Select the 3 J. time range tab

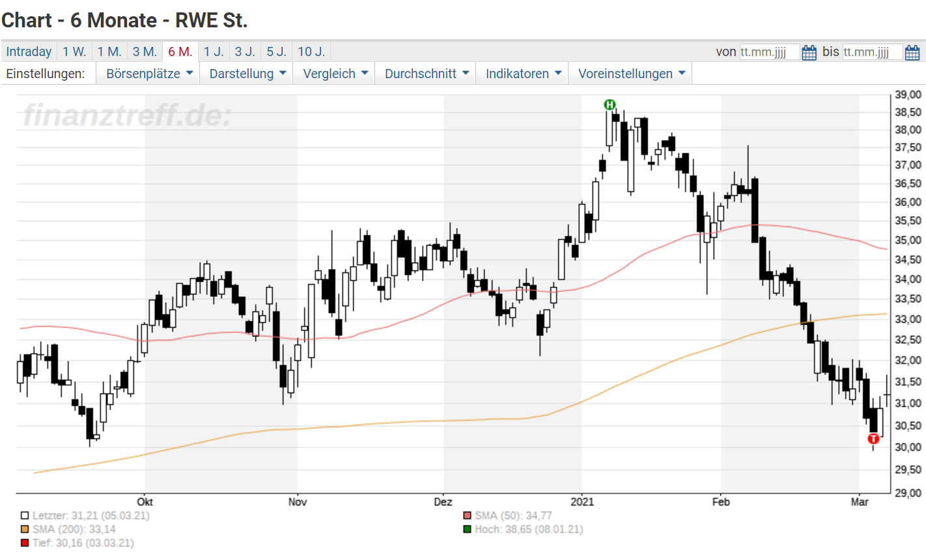(x=245, y=51)
